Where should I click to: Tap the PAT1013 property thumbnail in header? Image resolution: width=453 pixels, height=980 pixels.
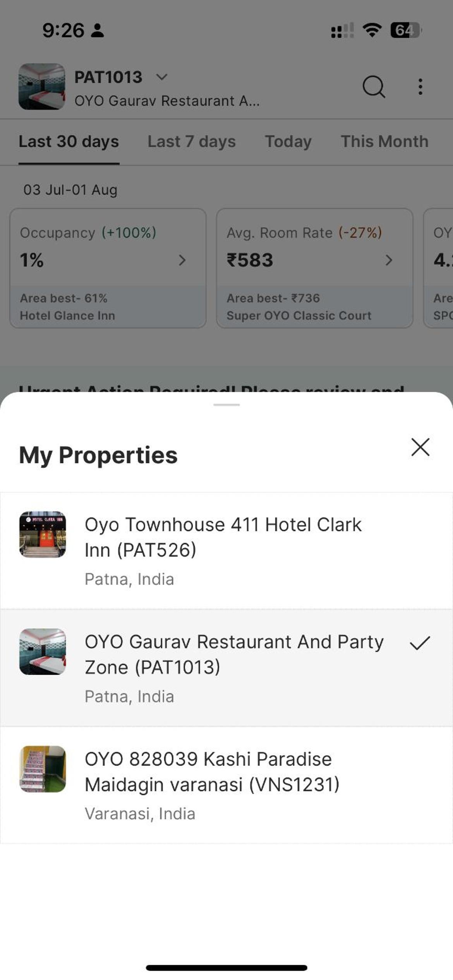(x=42, y=87)
